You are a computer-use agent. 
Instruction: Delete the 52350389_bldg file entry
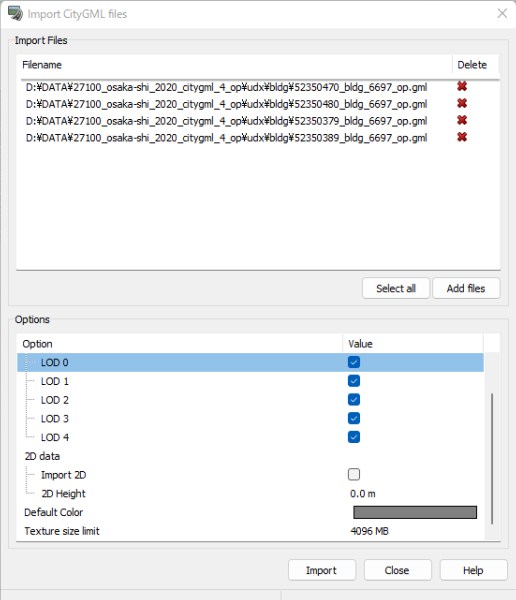click(x=462, y=137)
